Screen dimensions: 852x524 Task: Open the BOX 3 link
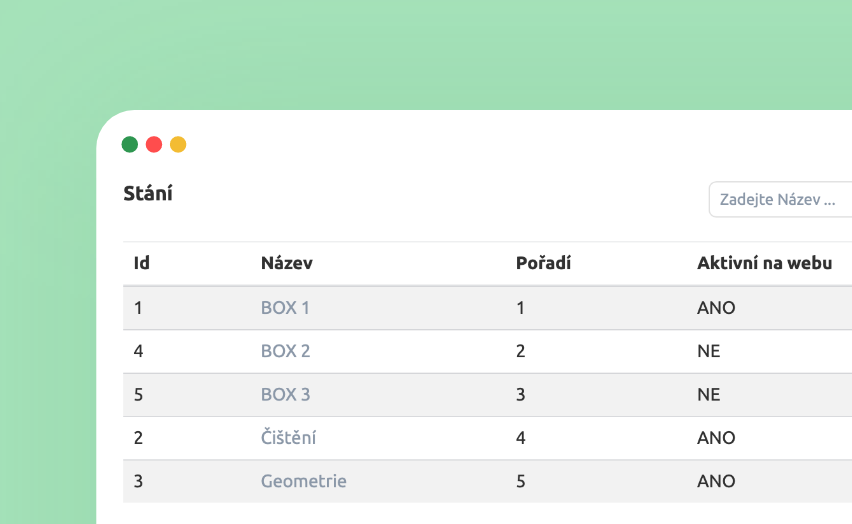click(285, 394)
